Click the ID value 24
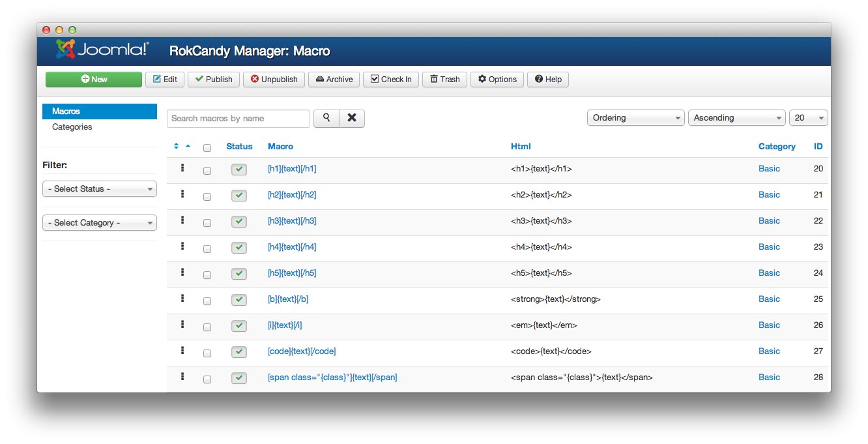This screenshot has height=444, width=868. 818,273
